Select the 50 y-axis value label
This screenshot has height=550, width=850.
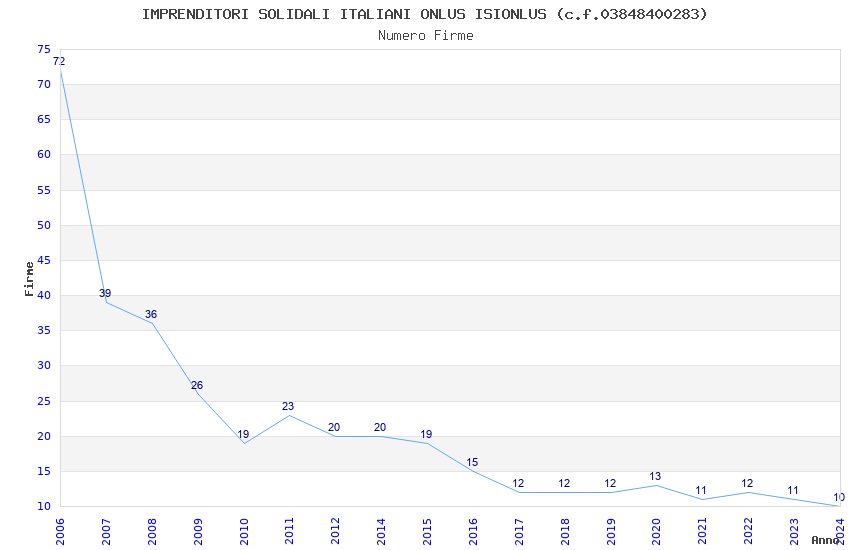coord(44,225)
